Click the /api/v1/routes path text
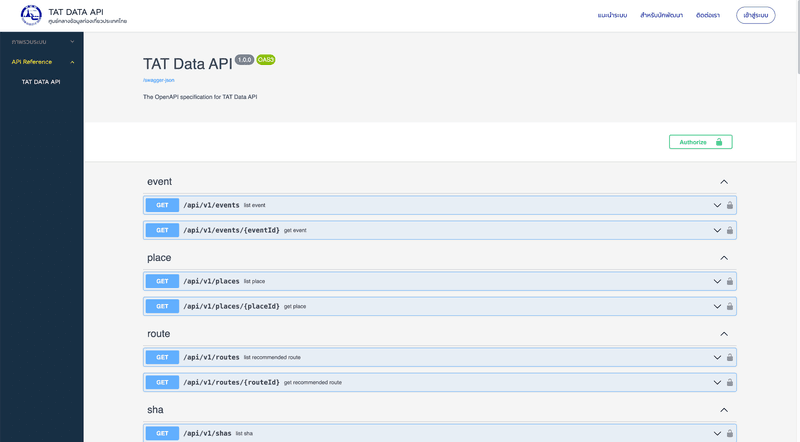This screenshot has height=442, width=800. 211,357
